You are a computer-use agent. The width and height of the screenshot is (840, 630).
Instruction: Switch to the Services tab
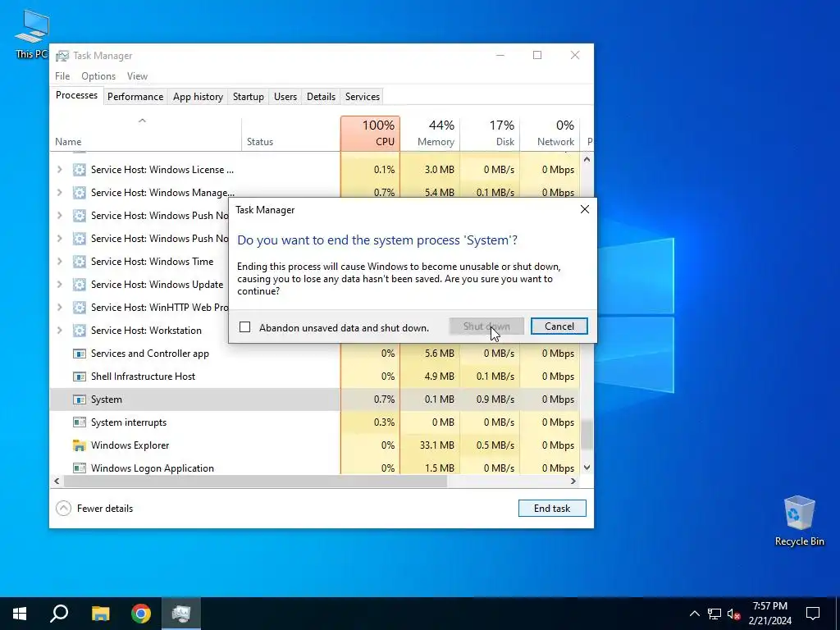(x=362, y=97)
